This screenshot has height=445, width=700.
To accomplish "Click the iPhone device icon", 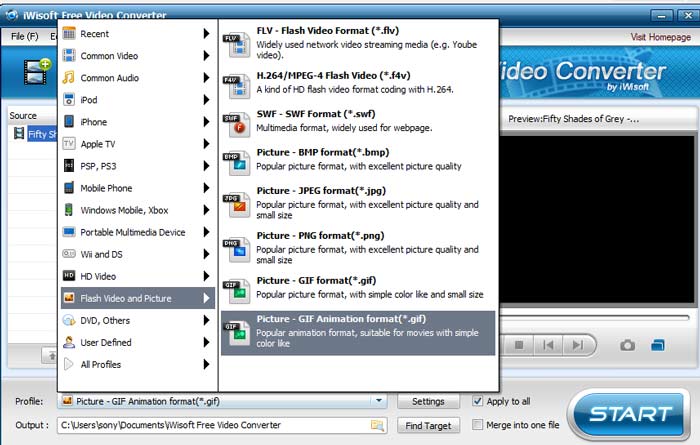I will (x=69, y=121).
